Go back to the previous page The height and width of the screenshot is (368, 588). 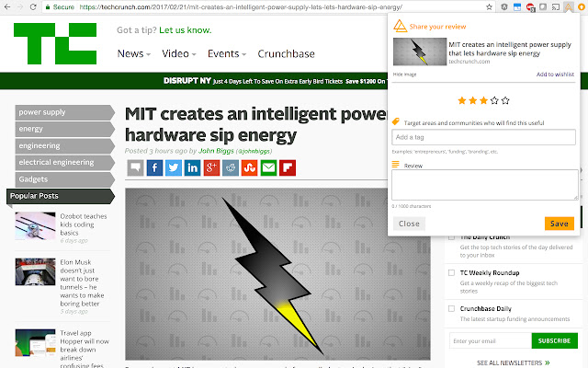pos(7,6)
